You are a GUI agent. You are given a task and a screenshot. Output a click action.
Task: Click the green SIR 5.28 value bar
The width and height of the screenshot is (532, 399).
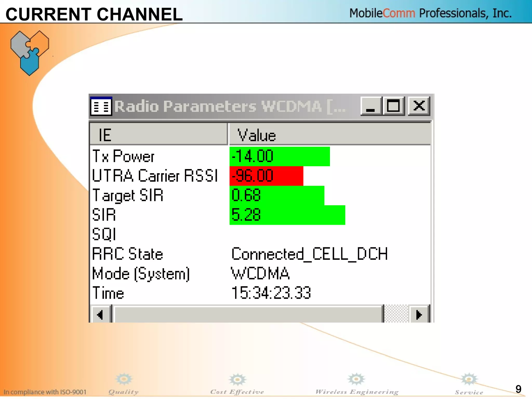[x=287, y=215]
